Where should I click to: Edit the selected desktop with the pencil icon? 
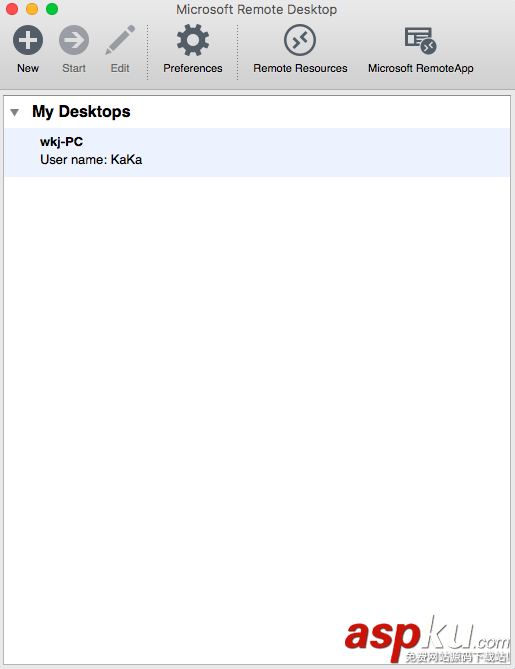tap(120, 41)
